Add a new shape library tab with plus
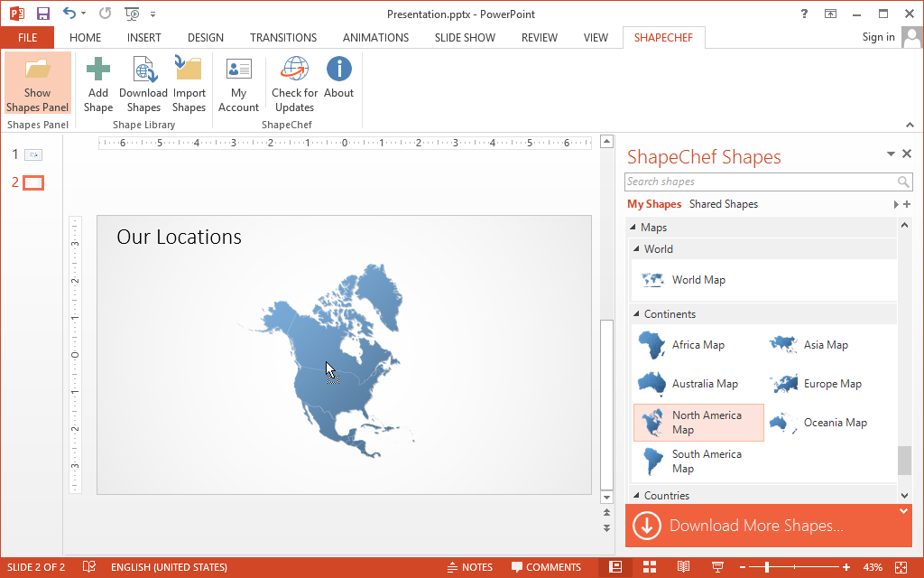The height and width of the screenshot is (578, 924). (907, 204)
